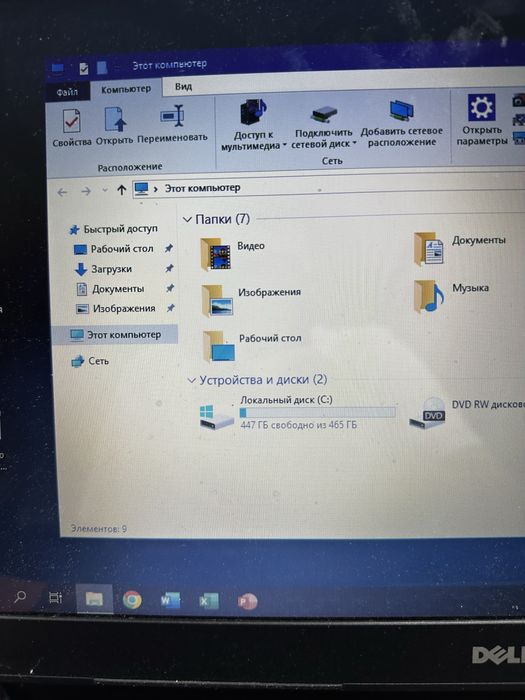This screenshot has height=700, width=525.
Task: Unpin Документы pin icon
Action: (170, 288)
